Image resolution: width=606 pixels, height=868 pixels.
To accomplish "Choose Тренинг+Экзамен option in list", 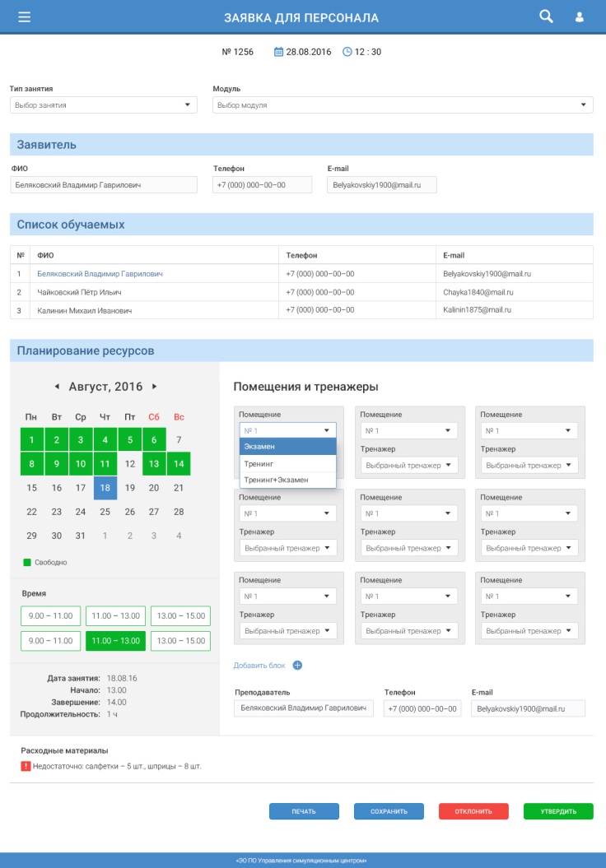I will click(x=287, y=480).
